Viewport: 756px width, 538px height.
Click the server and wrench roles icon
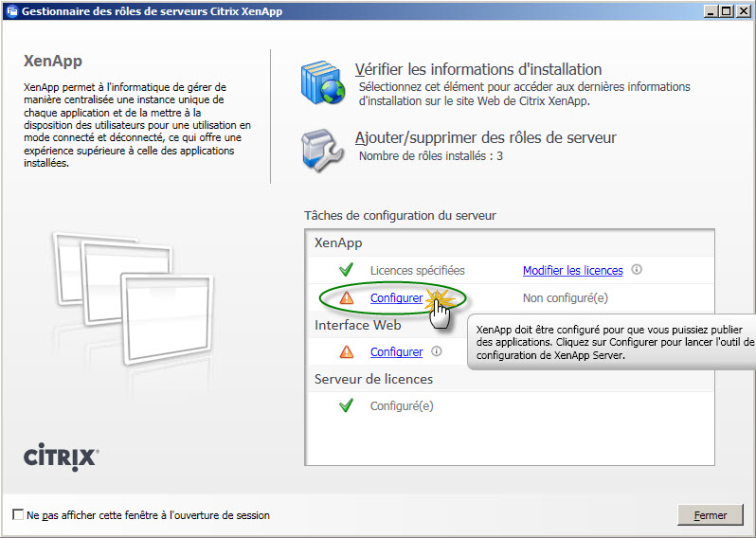(322, 151)
